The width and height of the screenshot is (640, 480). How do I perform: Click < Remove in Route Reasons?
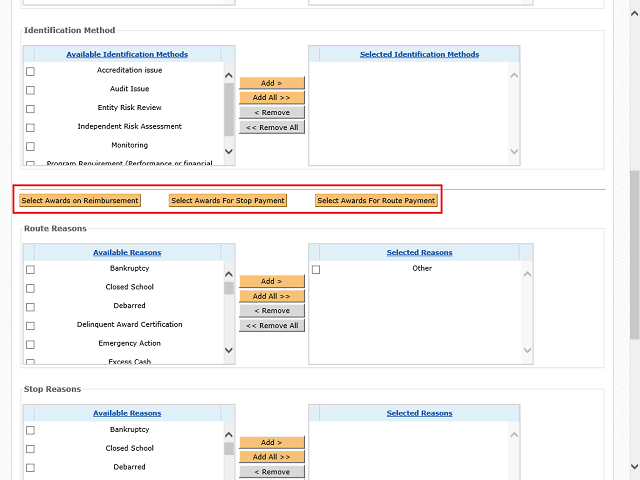pos(272,311)
